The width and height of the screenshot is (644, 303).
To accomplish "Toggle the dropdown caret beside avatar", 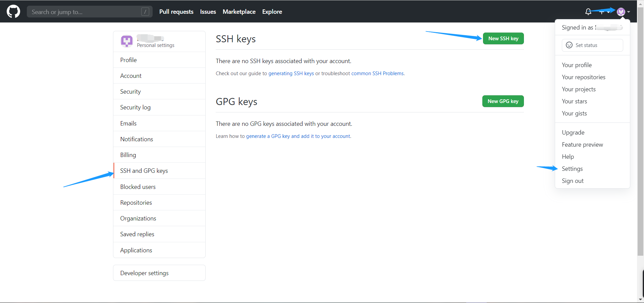I will click(x=629, y=12).
